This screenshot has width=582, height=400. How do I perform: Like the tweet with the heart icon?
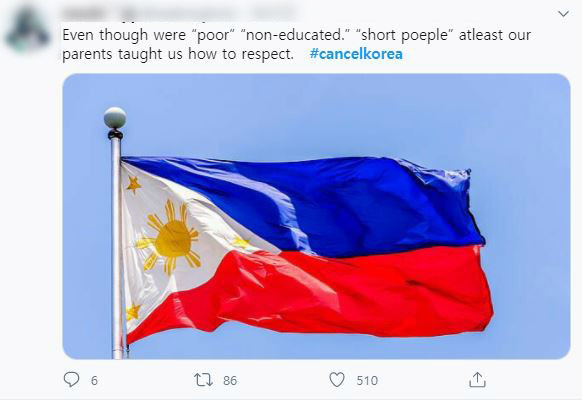tap(337, 380)
